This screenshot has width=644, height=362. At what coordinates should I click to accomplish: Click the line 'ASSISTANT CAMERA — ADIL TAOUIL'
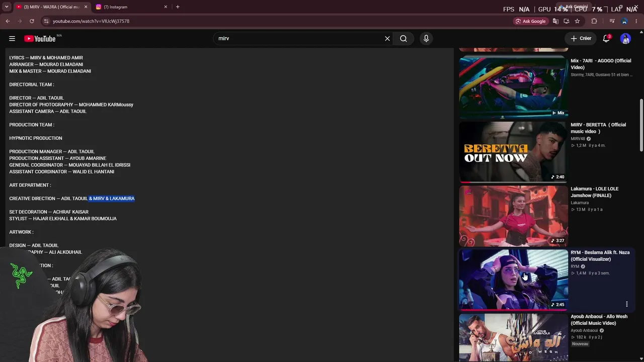(48, 112)
